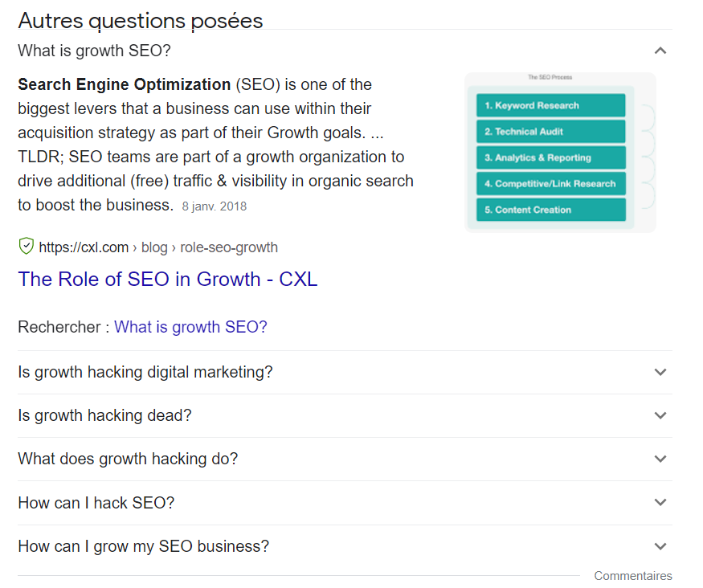Expand chevron for "How can I hack SEO?"
Viewport: 703px width, 588px height.
tap(660, 502)
